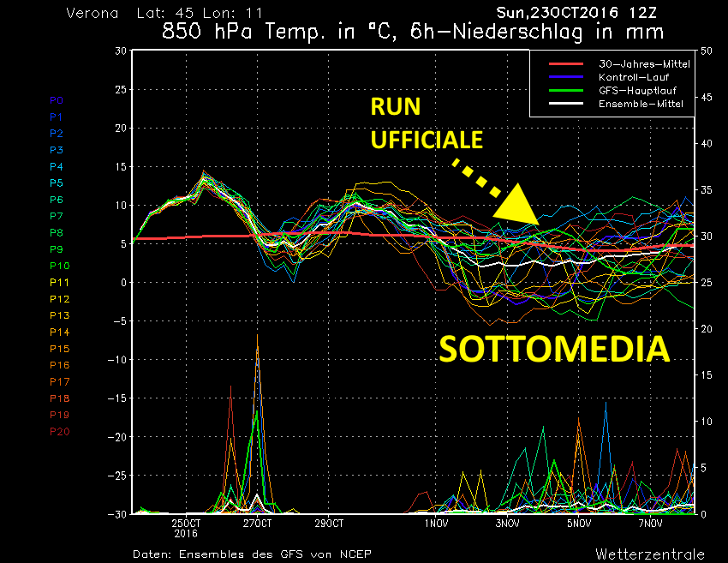This screenshot has width=728, height=563.
Task: Click the red 30-Jahres-Mittel legend line
Action: point(565,63)
